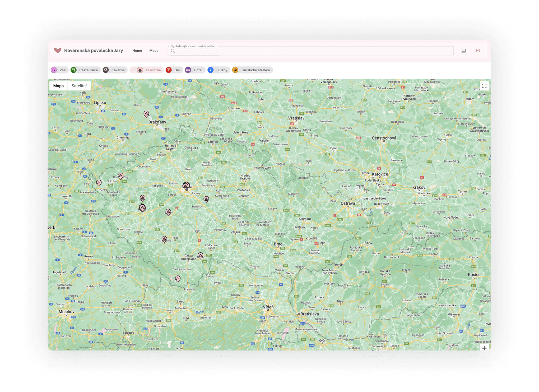Click the Pardubice city label
Image resolution: width=539 pixels, height=392 pixels.
[x=243, y=190]
